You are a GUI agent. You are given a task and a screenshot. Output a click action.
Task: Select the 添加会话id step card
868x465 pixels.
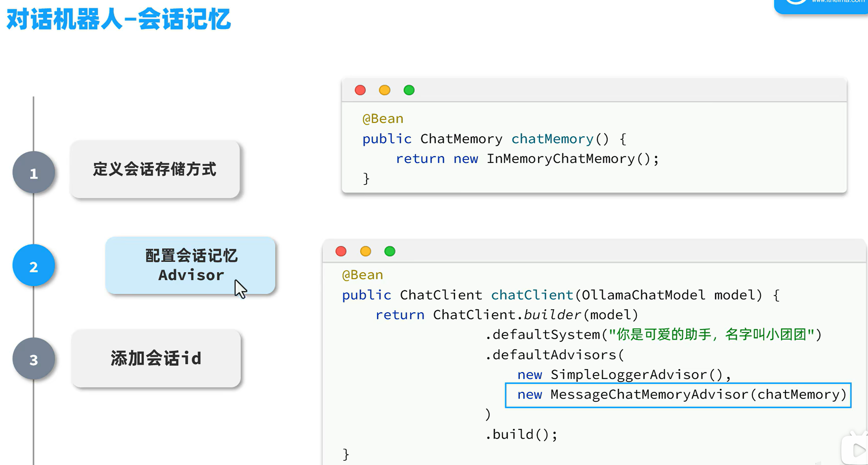[x=156, y=359]
